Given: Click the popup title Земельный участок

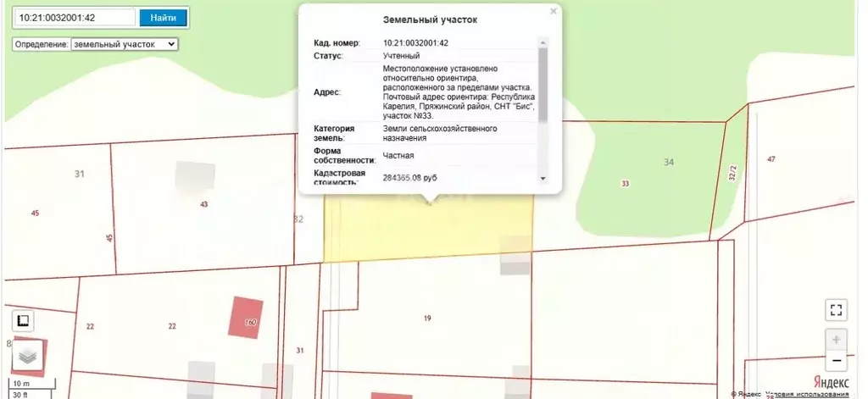Looking at the screenshot, I should pos(430,20).
